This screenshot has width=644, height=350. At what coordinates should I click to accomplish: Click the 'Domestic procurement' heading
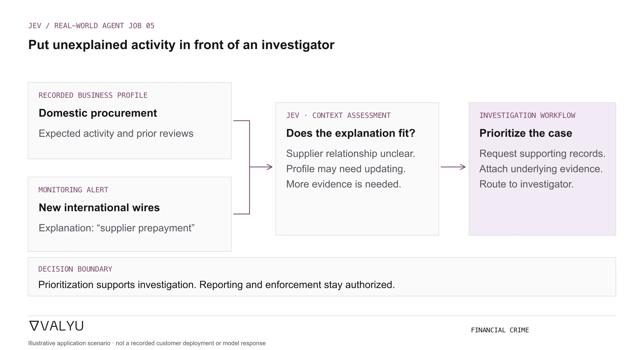point(98,113)
